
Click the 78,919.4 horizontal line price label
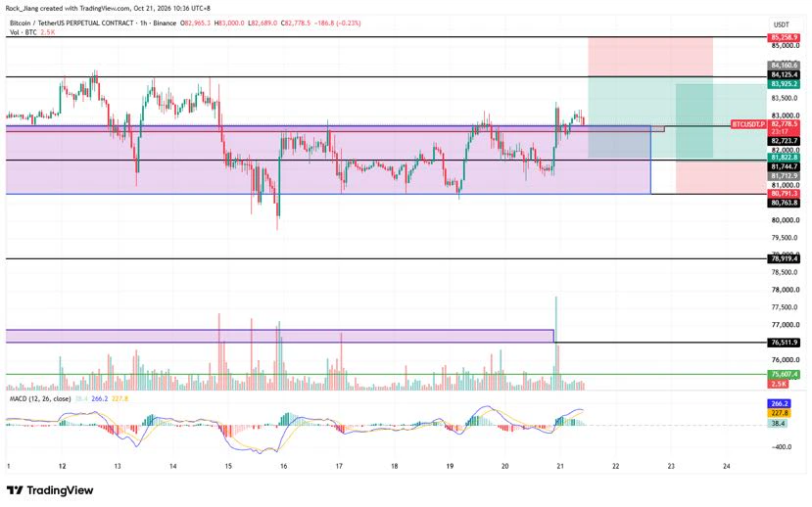point(783,258)
